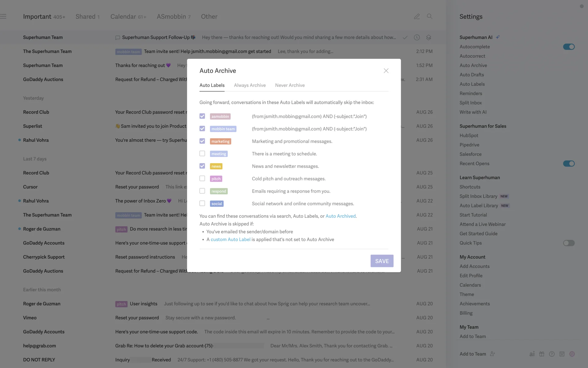Enable the Quick Tips toggle

569,243
